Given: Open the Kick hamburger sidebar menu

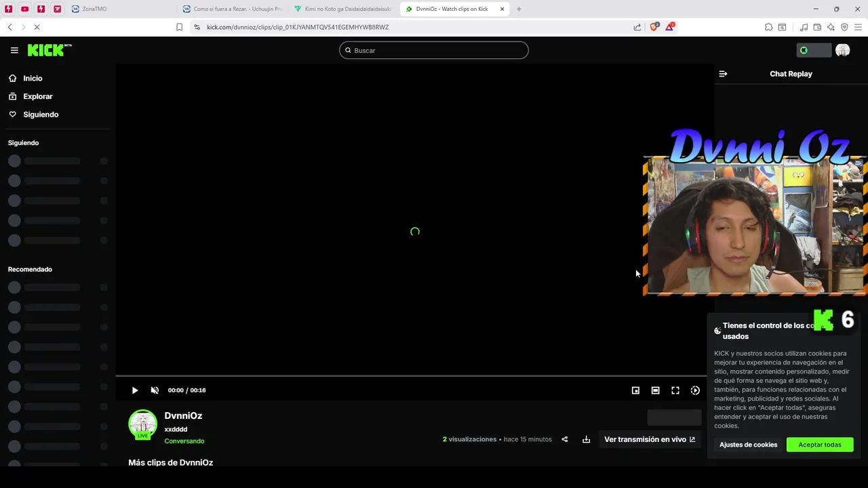Looking at the screenshot, I should [x=14, y=50].
